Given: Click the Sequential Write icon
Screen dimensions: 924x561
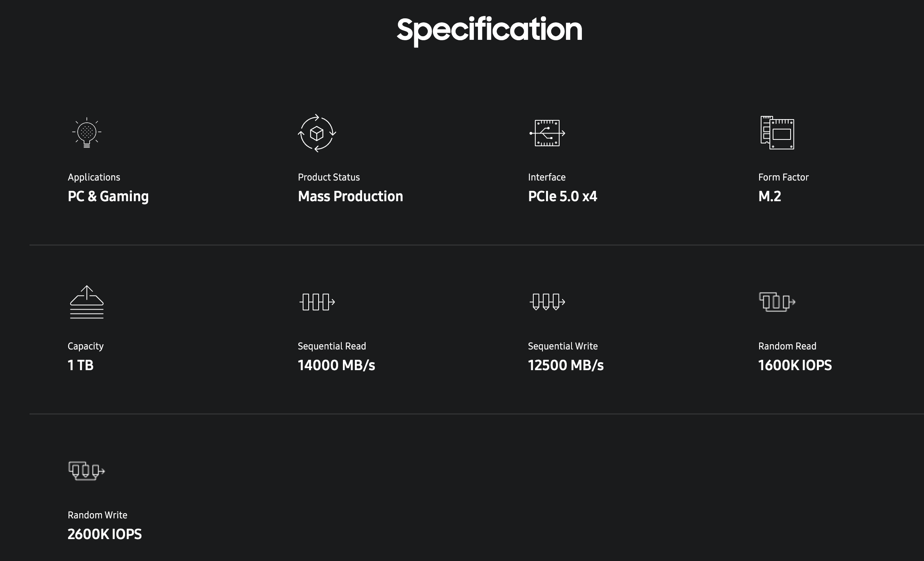Looking at the screenshot, I should [547, 302].
